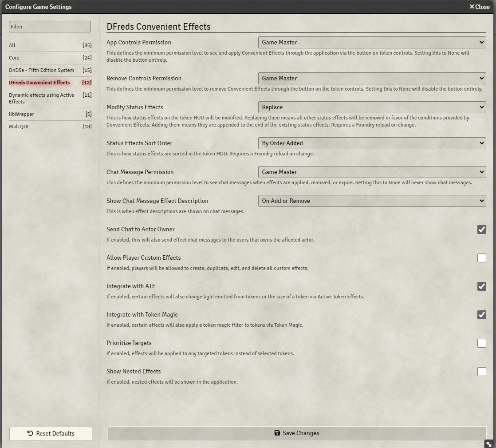496x448 pixels.
Task: Open Chat Message Permission dropdown
Action: click(372, 172)
